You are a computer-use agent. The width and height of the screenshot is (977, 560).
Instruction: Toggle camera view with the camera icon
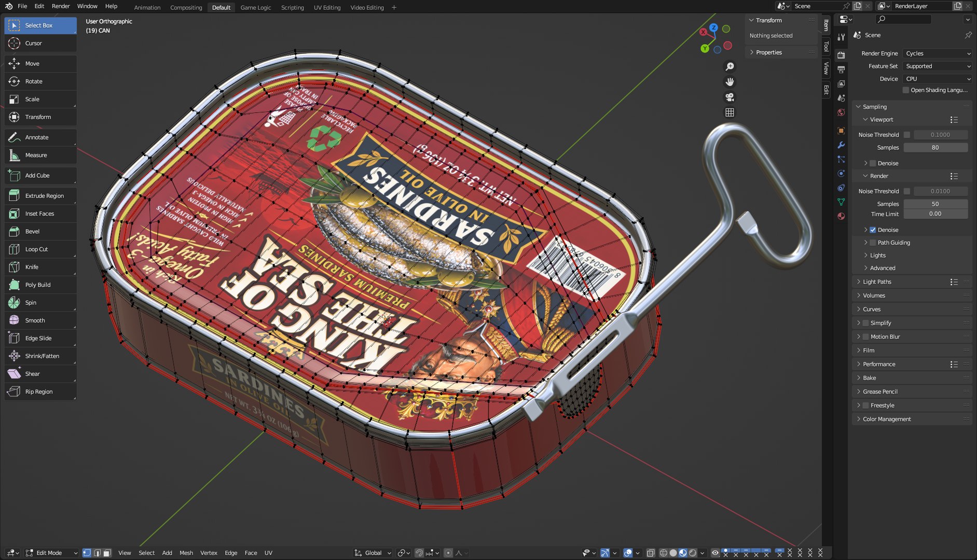point(730,97)
